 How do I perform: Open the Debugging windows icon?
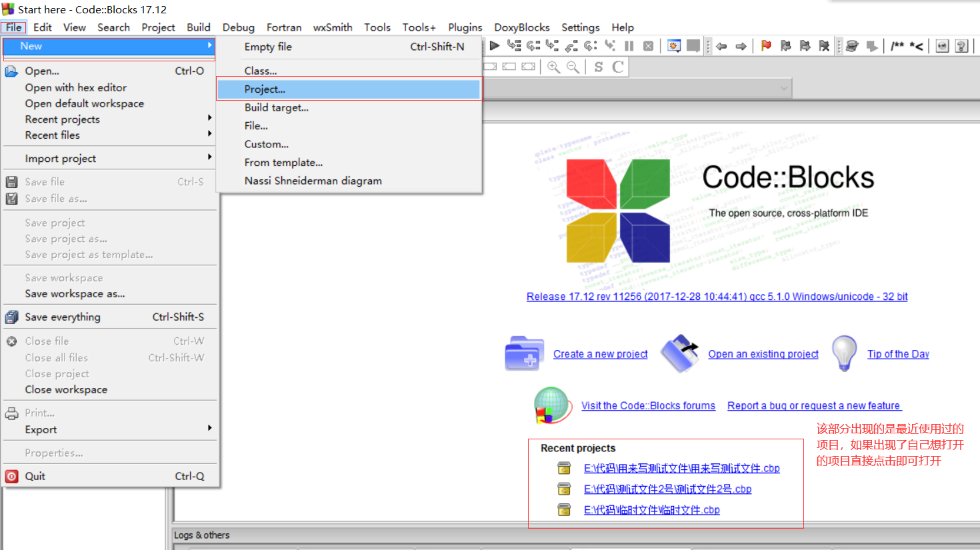pyautogui.click(x=674, y=46)
